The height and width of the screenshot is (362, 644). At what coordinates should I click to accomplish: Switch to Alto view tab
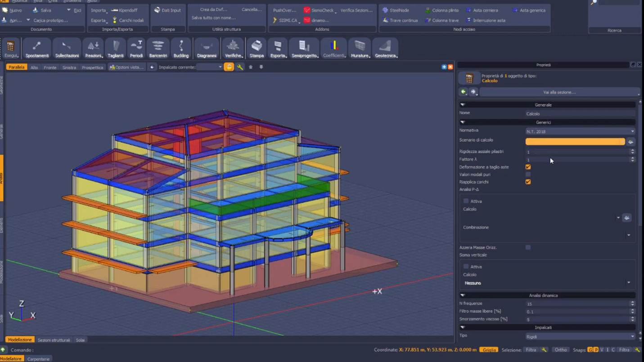pos(34,68)
